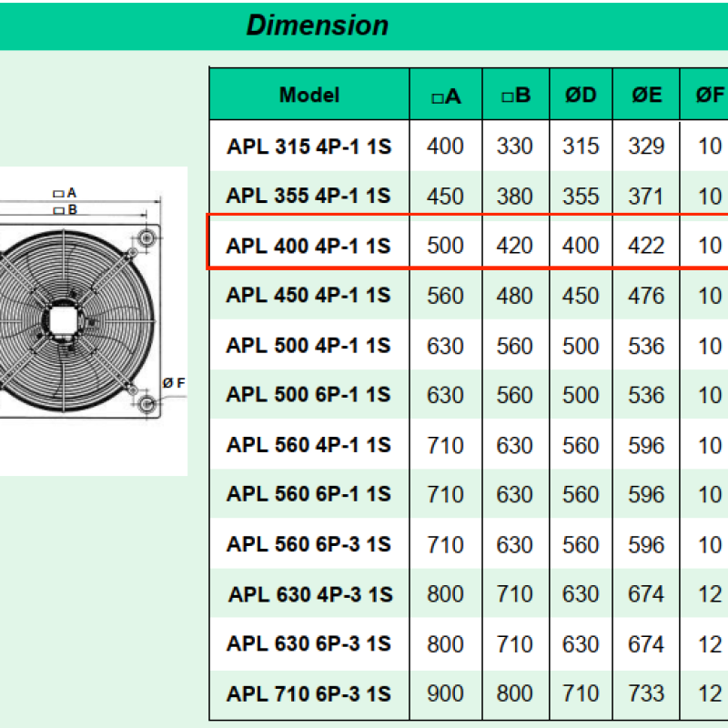Click □B value 380 for APL 355 4P-1 1S
Screen dimensions: 728x728
click(514, 196)
